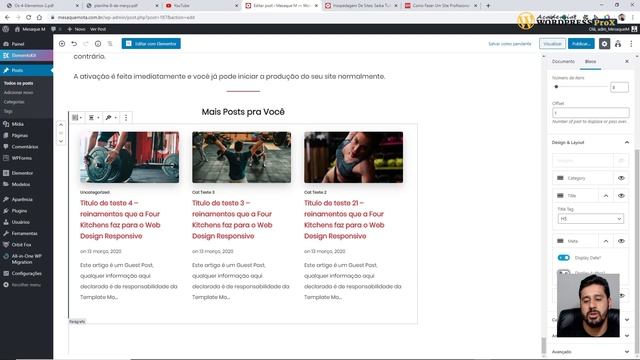The image size is (640, 360).
Task: Open Adicionar novo submenu item
Action: click(x=18, y=92)
